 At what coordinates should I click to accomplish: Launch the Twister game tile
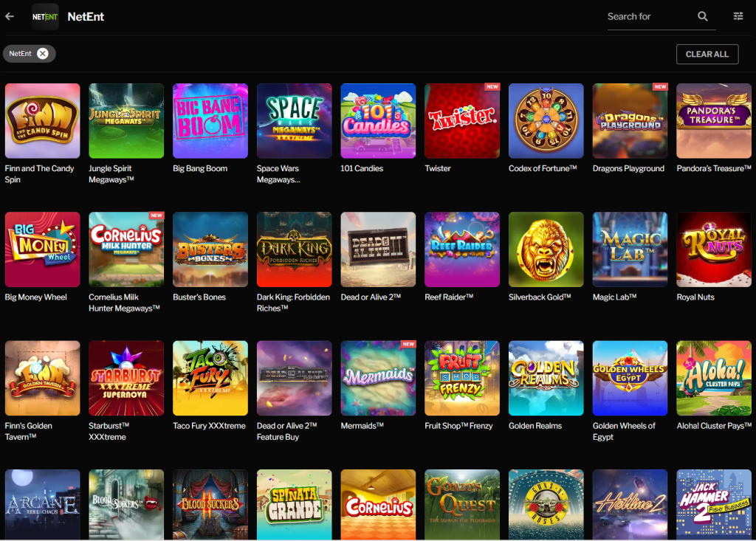[462, 120]
